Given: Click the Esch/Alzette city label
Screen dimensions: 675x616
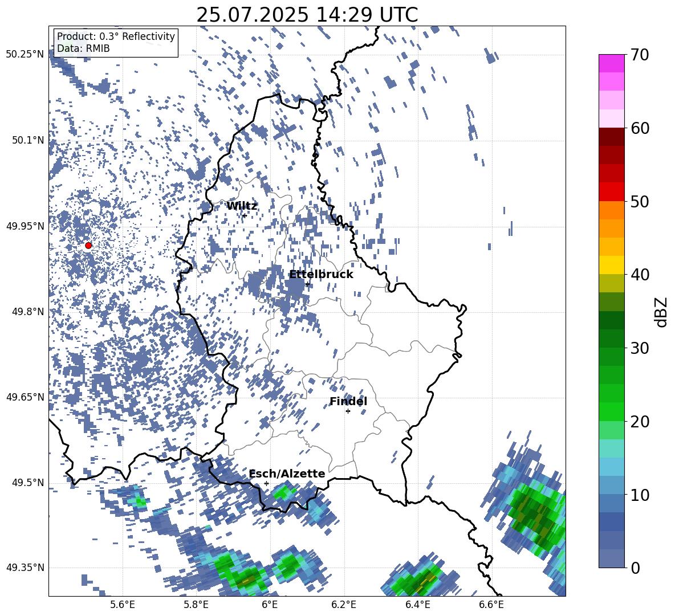Looking at the screenshot, I should point(287,474).
